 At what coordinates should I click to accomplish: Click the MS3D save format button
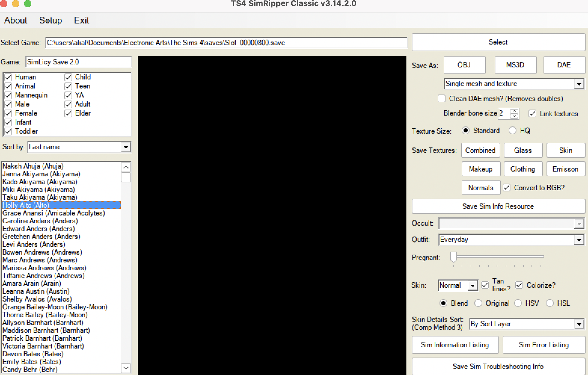(515, 65)
